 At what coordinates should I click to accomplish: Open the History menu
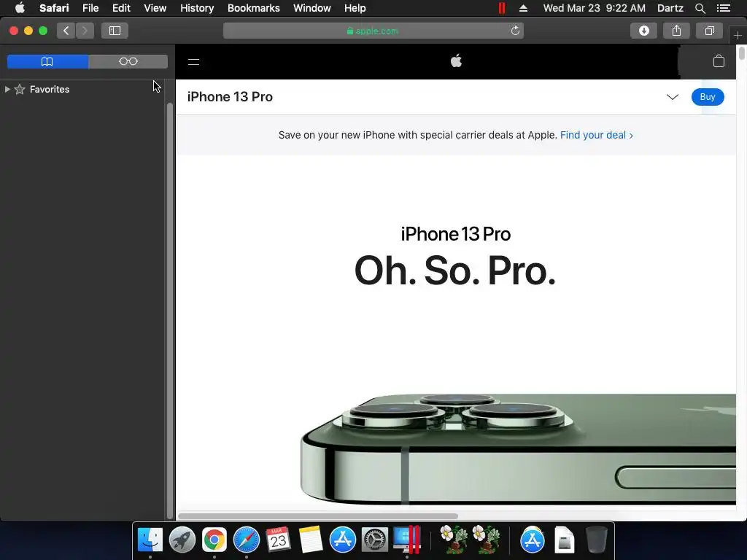click(197, 8)
